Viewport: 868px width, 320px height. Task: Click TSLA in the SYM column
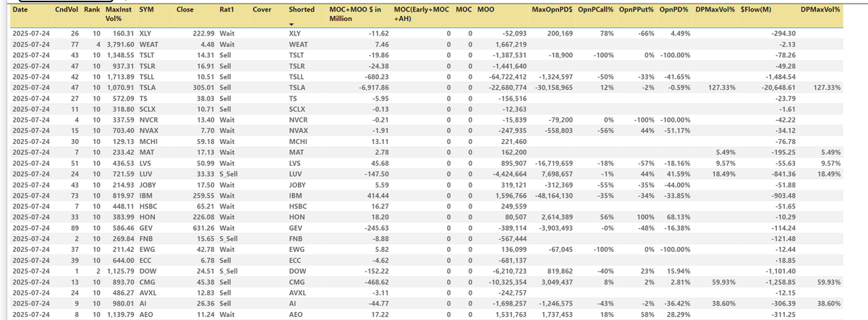(x=147, y=86)
